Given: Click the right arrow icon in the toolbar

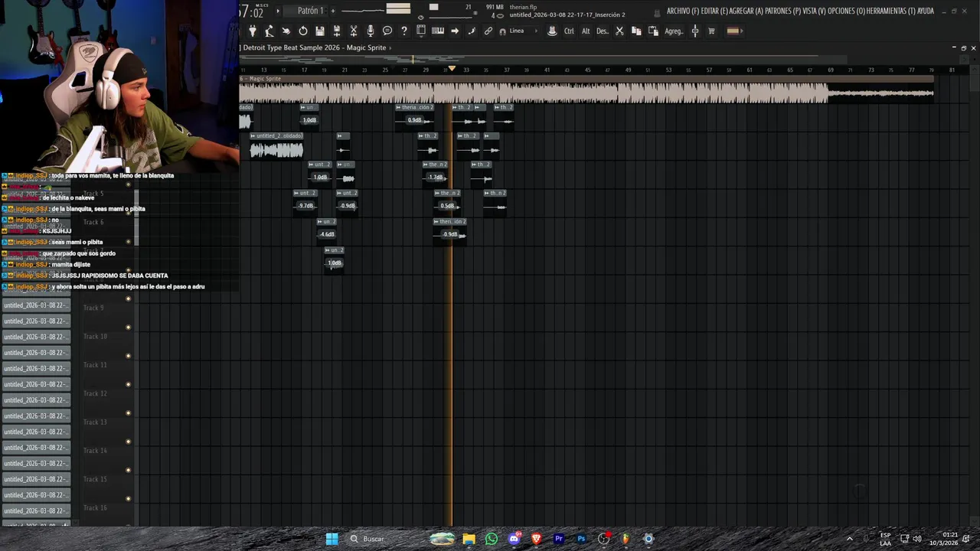Looking at the screenshot, I should (x=455, y=31).
